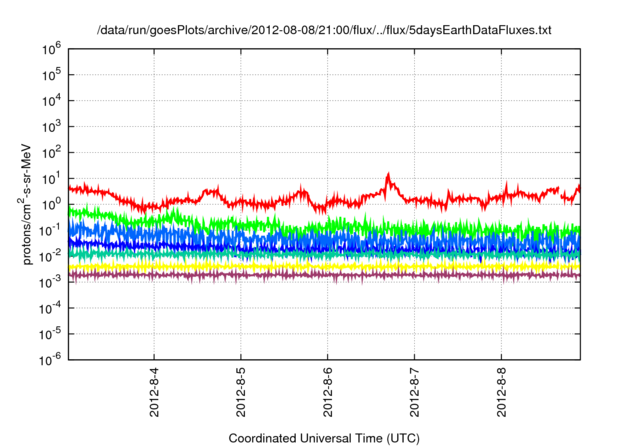Viewport: 640px width, 448px height.
Task: Click the 10^0 y-axis tick label
Action: pos(51,204)
